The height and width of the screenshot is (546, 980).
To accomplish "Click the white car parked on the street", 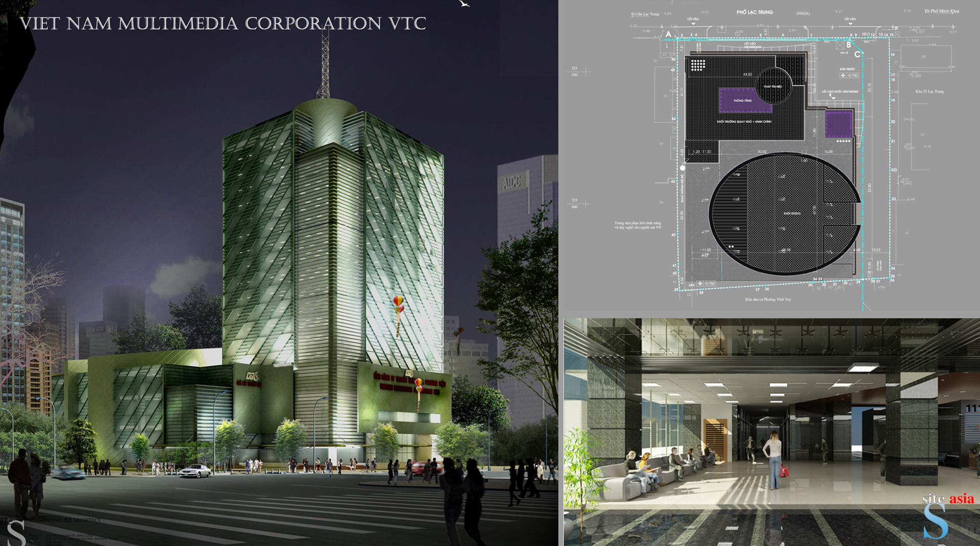I will tap(194, 470).
